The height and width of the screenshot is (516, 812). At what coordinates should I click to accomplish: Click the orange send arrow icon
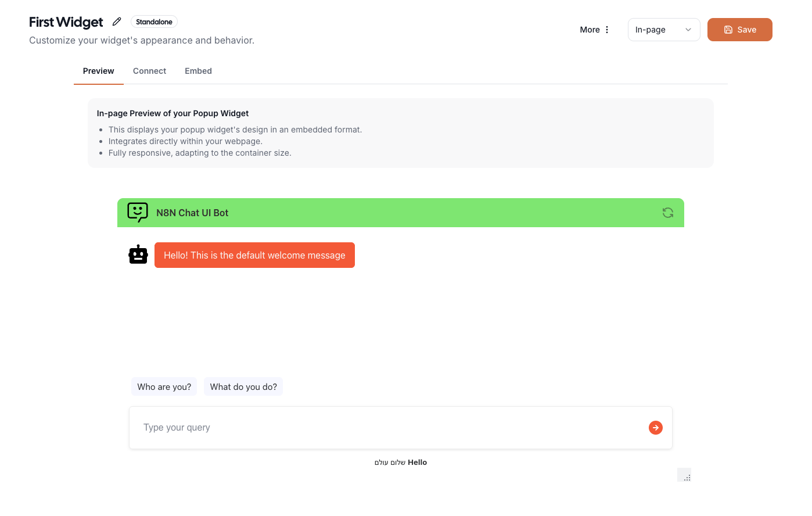tap(655, 427)
